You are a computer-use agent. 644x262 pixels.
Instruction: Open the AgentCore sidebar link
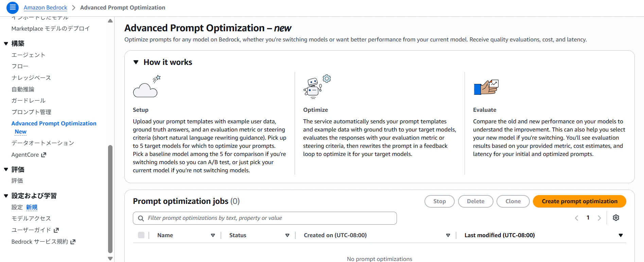(25, 155)
